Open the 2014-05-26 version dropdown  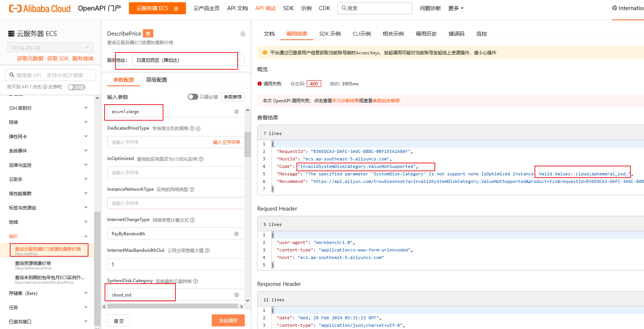pos(50,48)
